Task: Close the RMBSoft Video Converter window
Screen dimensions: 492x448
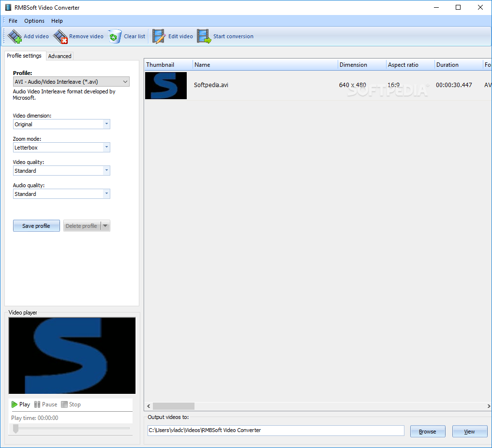Action: tap(480, 7)
